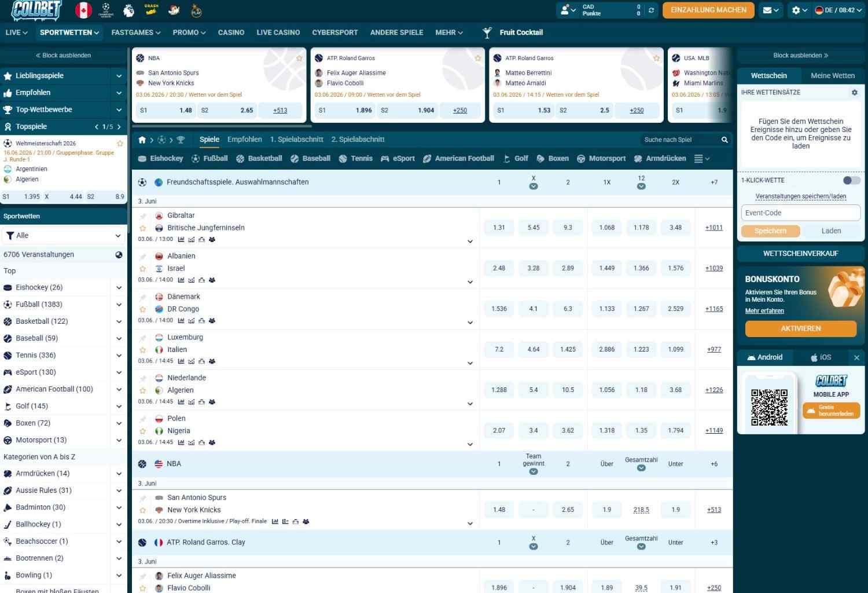Click previous arrow in Topspiele pager
Image resolution: width=868 pixels, height=593 pixels.
[x=97, y=127]
